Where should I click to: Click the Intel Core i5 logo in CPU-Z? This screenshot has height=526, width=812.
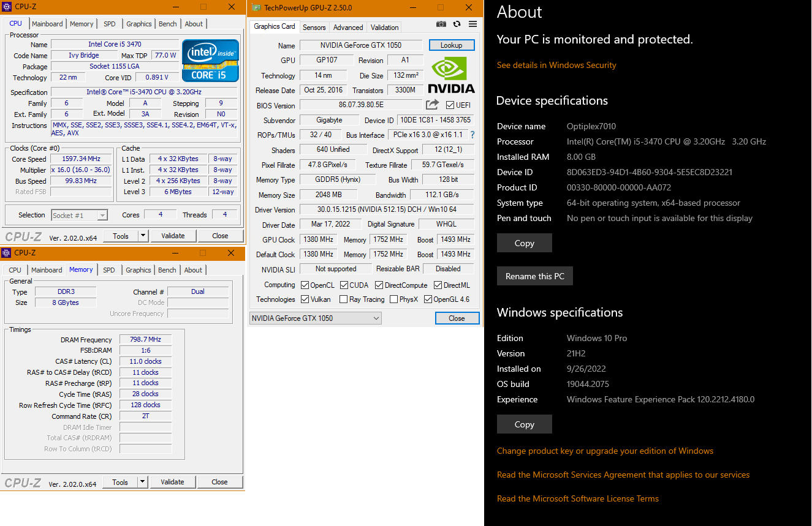[210, 61]
